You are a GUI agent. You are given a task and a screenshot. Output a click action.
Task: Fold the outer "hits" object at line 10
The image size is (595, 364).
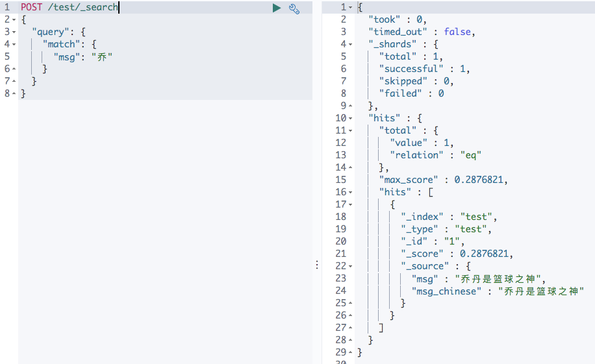tap(351, 118)
